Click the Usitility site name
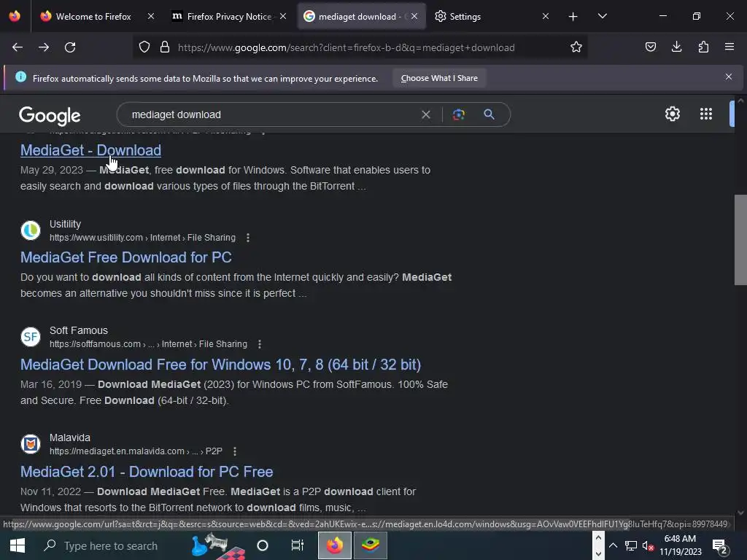 [x=65, y=224]
